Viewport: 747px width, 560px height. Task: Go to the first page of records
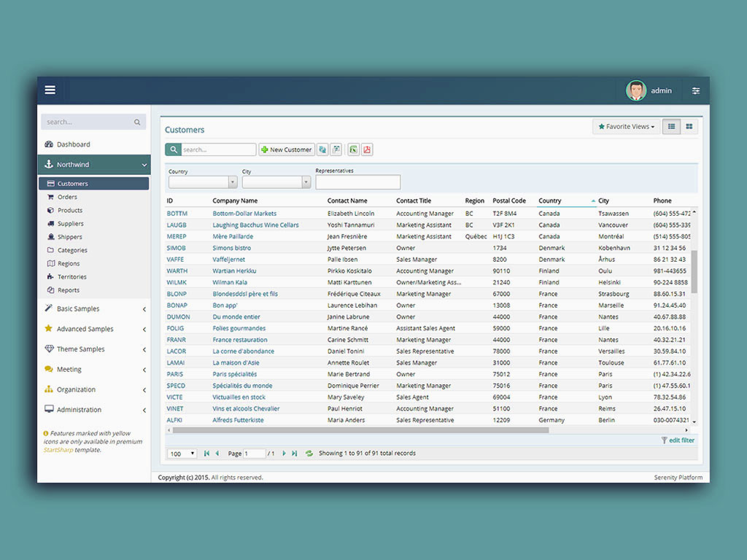206,454
